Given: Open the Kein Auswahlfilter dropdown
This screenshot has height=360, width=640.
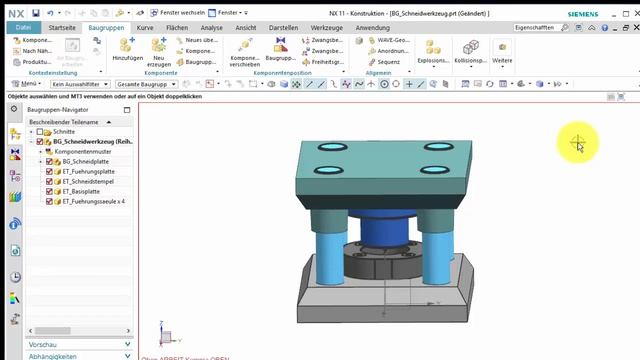Looking at the screenshot, I should click(x=80, y=84).
